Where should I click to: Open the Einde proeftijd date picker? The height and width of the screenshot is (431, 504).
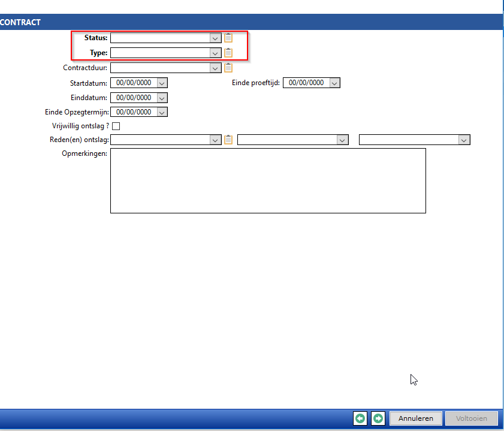click(334, 83)
